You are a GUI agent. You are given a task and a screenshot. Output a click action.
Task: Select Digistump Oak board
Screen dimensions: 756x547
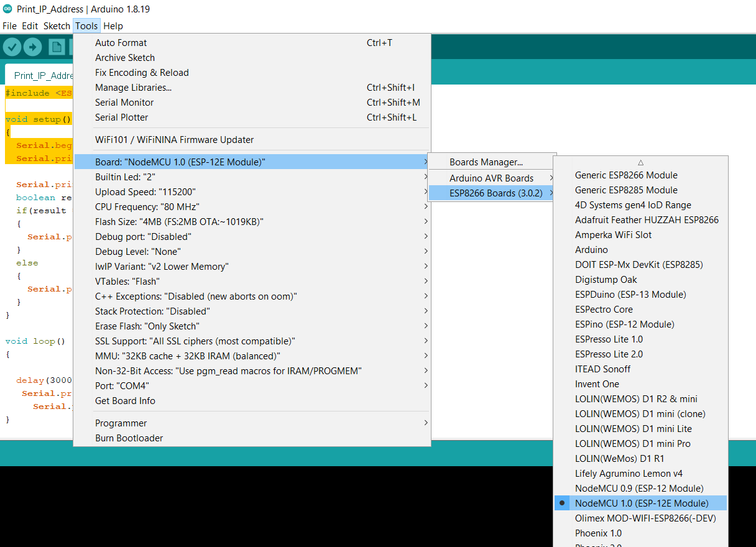pos(640,280)
